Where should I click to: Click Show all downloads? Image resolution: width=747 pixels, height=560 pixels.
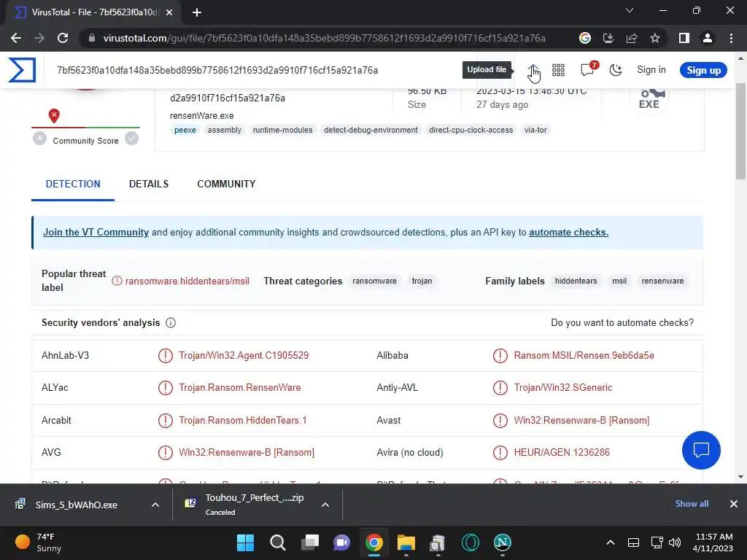pyautogui.click(x=692, y=504)
